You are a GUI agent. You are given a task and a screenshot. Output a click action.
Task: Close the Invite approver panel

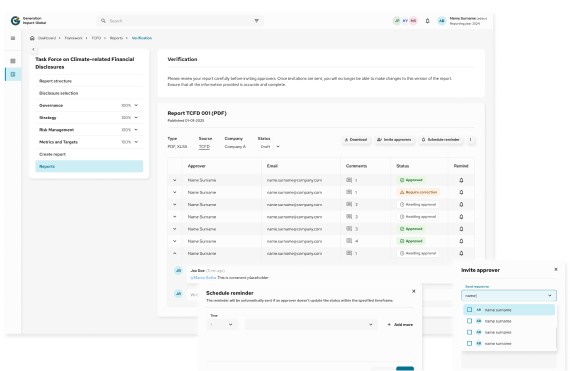pos(555,269)
